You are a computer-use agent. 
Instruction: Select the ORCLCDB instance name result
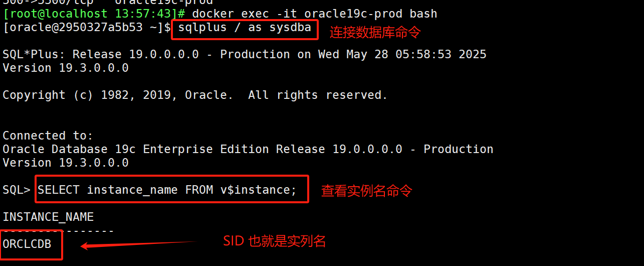pos(27,244)
